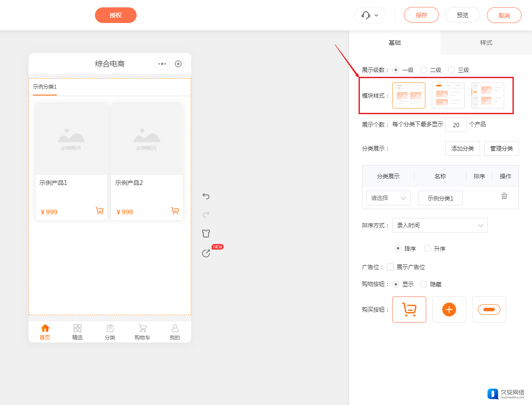532x405 pixels.
Task: Open the 录入时间 sort method dropdown
Action: 440,225
